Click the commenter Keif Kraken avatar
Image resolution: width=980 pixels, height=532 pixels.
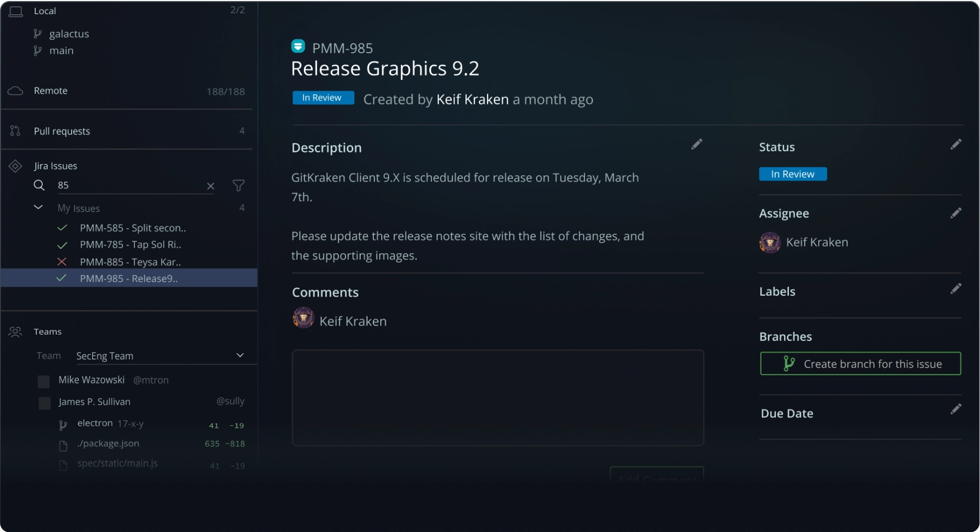point(303,318)
